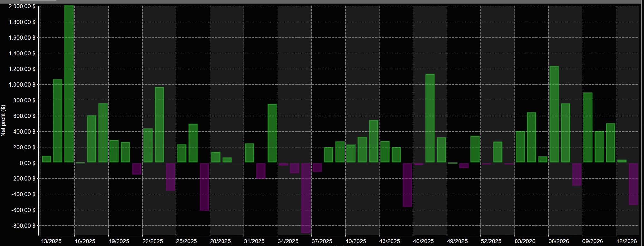Click the purple bar for week 45/2025
The height and width of the screenshot is (246, 644).
tap(407, 184)
